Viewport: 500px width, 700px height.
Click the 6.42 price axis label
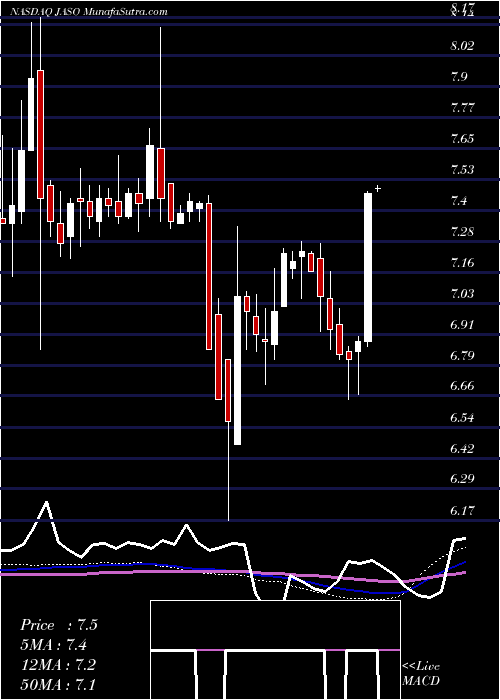462,449
